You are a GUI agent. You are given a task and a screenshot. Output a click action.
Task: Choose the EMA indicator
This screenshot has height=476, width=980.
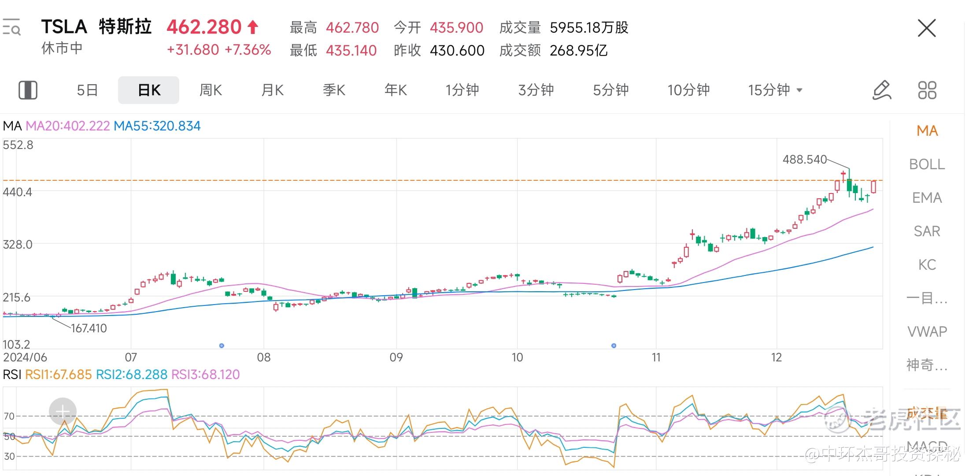(x=927, y=198)
